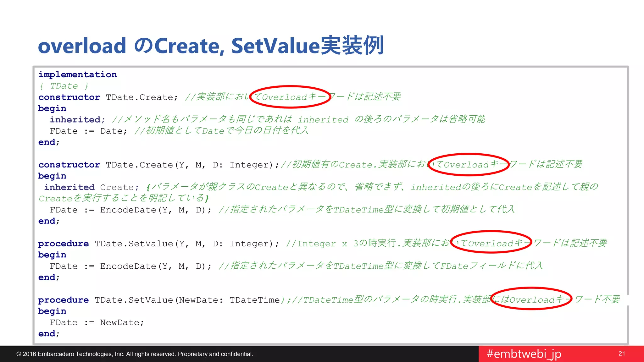Image resolution: width=644 pixels, height=362 pixels.
Task: Click the 'implementation' keyword
Action: coord(77,74)
